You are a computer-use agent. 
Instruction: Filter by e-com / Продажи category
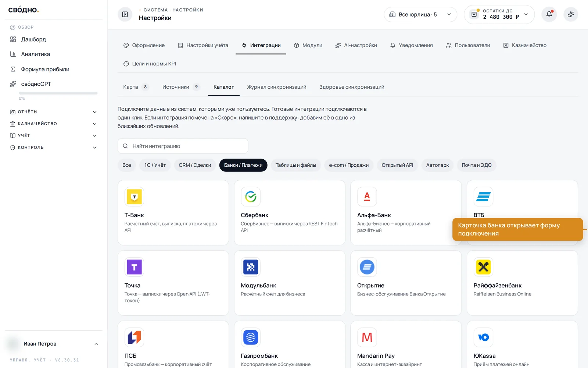point(349,165)
